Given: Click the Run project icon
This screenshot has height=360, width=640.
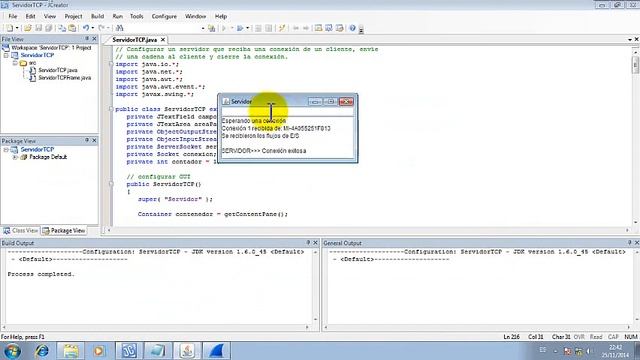Looking at the screenshot, I should click(240, 28).
